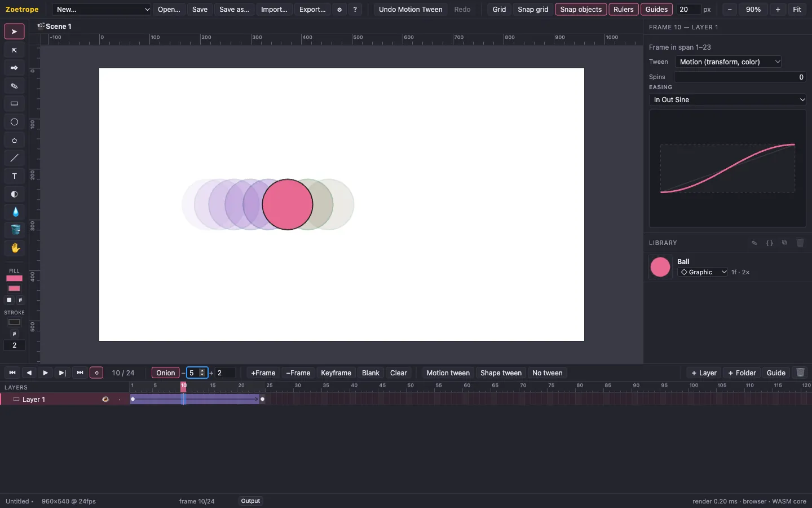Select the Paint Bucket tool
This screenshot has width=812, height=508.
(14, 230)
